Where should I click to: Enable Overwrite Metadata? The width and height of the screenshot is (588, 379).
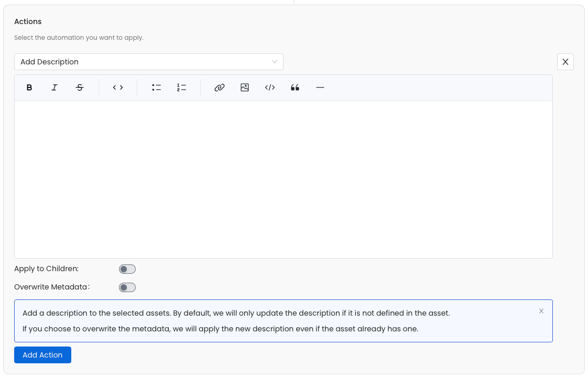point(127,287)
